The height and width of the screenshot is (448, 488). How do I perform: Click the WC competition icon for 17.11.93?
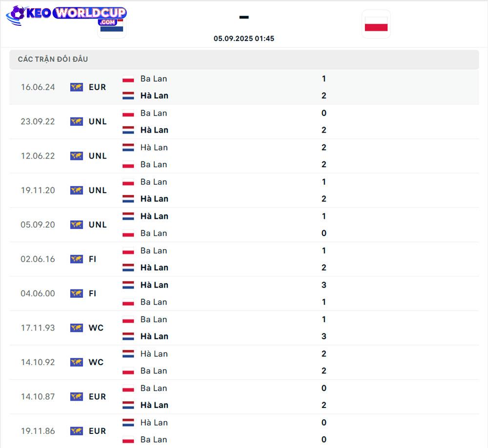[x=76, y=328]
